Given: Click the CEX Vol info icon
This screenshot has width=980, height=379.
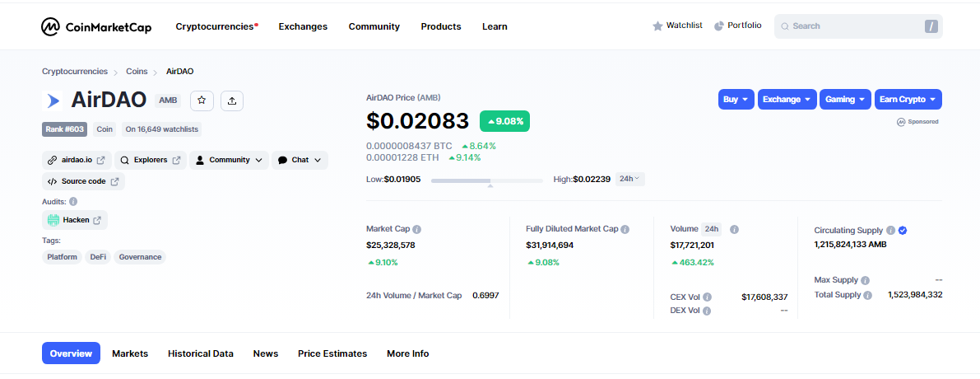Looking at the screenshot, I should pyautogui.click(x=707, y=297).
